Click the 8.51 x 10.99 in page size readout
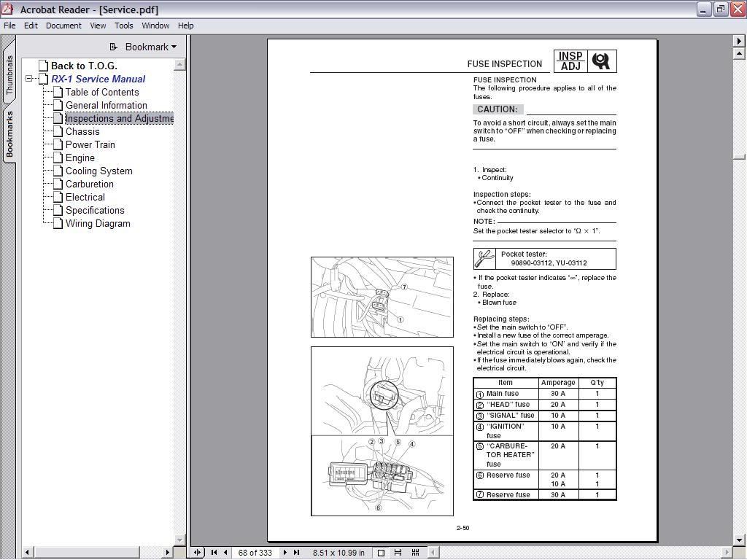 (x=338, y=553)
